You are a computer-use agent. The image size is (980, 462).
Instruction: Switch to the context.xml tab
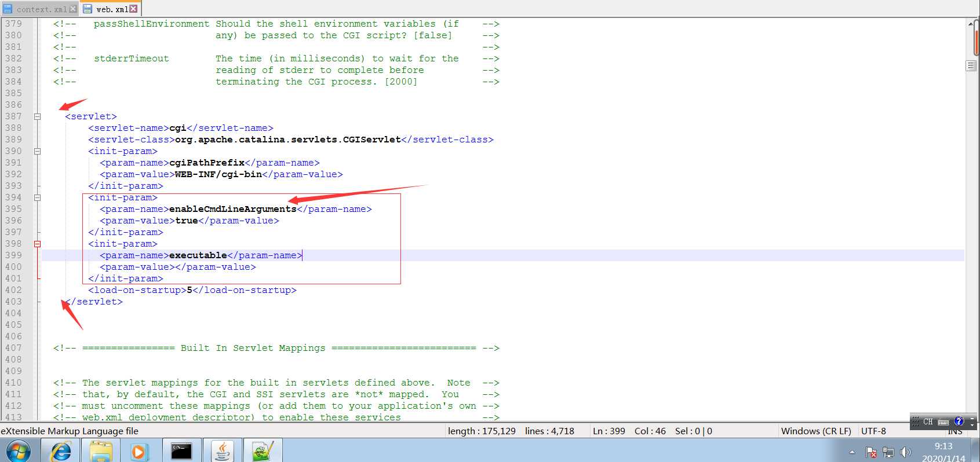pyautogui.click(x=39, y=9)
